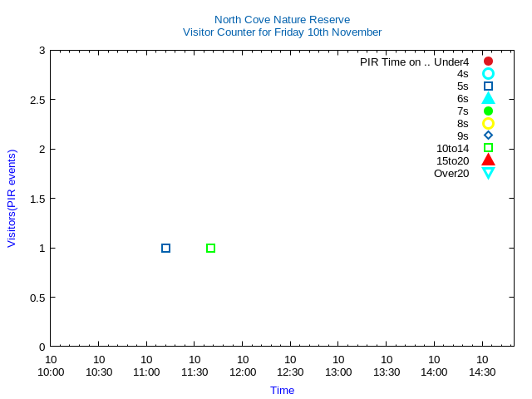Click the 'Visitors(PIR events)' y-axis label

(x=12, y=199)
